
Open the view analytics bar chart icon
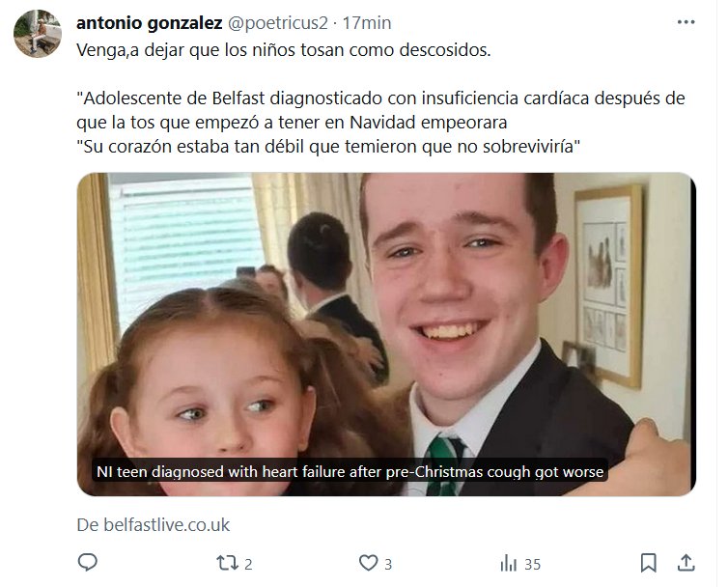pos(509,563)
